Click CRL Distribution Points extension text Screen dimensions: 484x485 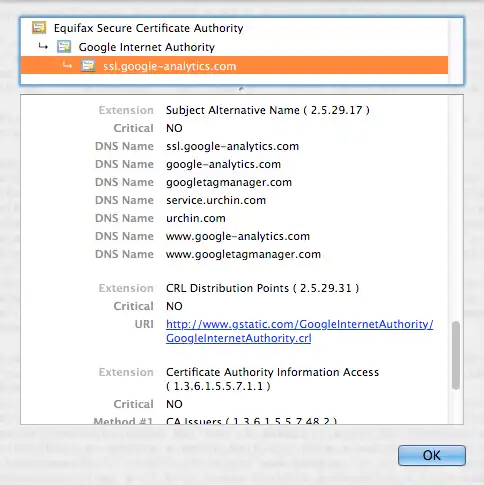[262, 288]
